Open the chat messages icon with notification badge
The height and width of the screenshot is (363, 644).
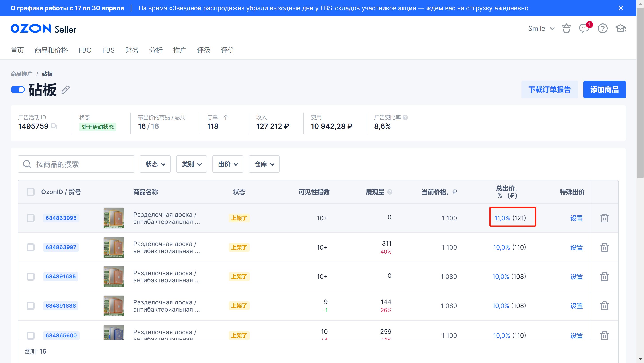pos(584,29)
